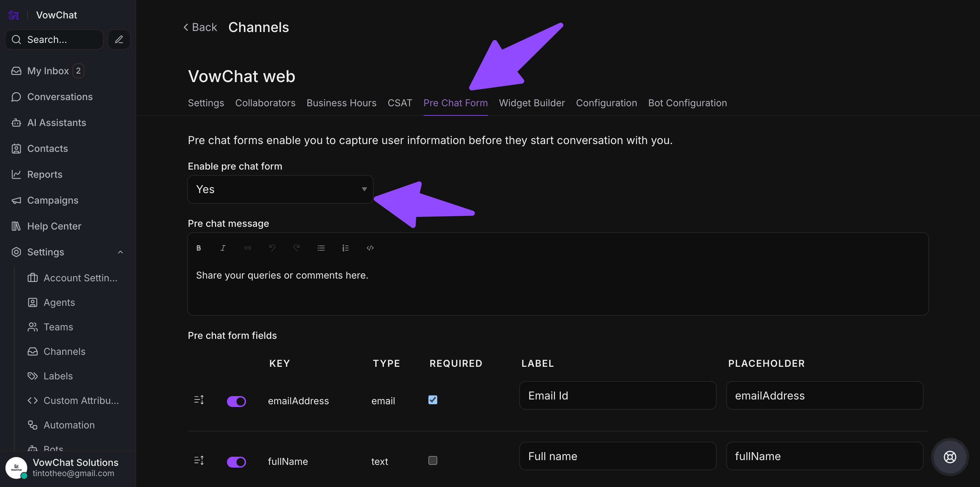
Task: Switch to the Widget Builder tab
Action: point(532,103)
